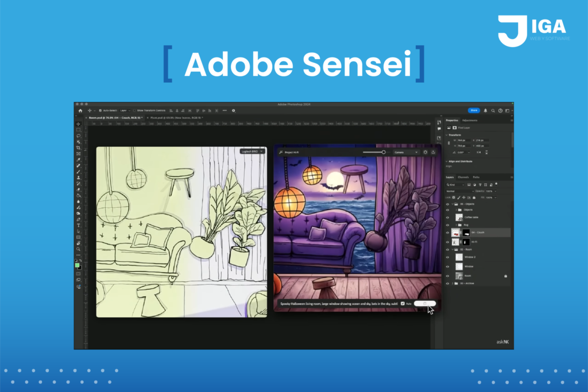Image resolution: width=588 pixels, height=392 pixels.
Task: Click the green foreground color swatch
Action: [78, 265]
